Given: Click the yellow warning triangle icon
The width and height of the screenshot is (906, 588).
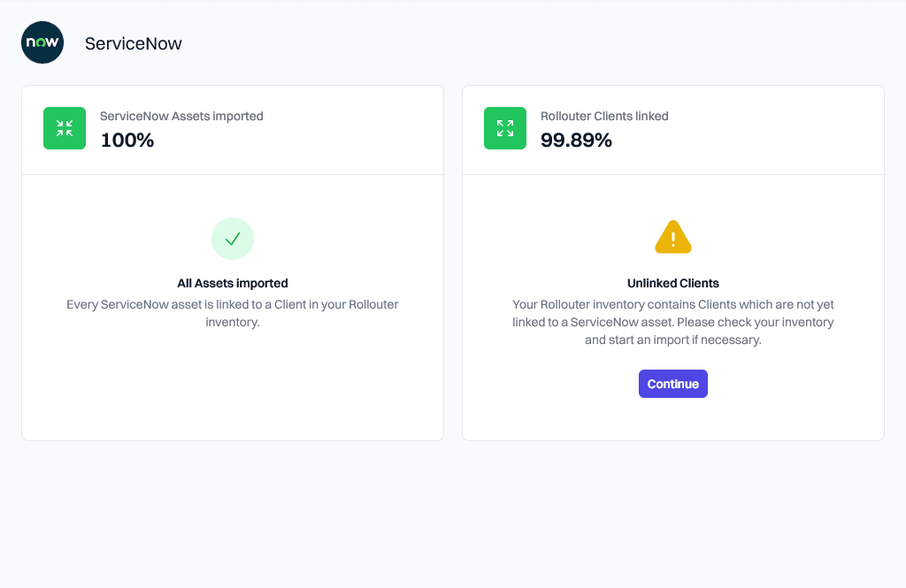Looking at the screenshot, I should (673, 237).
